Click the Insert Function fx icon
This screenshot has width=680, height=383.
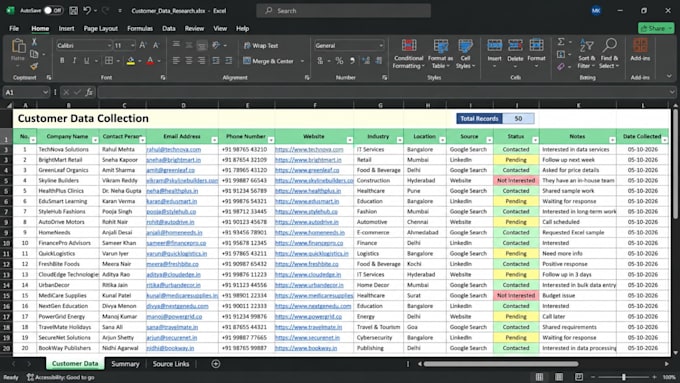(x=89, y=92)
